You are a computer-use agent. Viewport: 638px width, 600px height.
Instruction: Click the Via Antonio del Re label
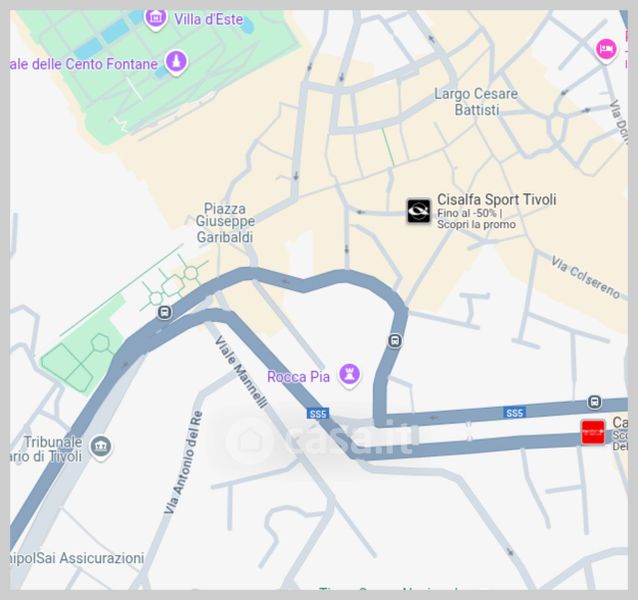click(184, 463)
